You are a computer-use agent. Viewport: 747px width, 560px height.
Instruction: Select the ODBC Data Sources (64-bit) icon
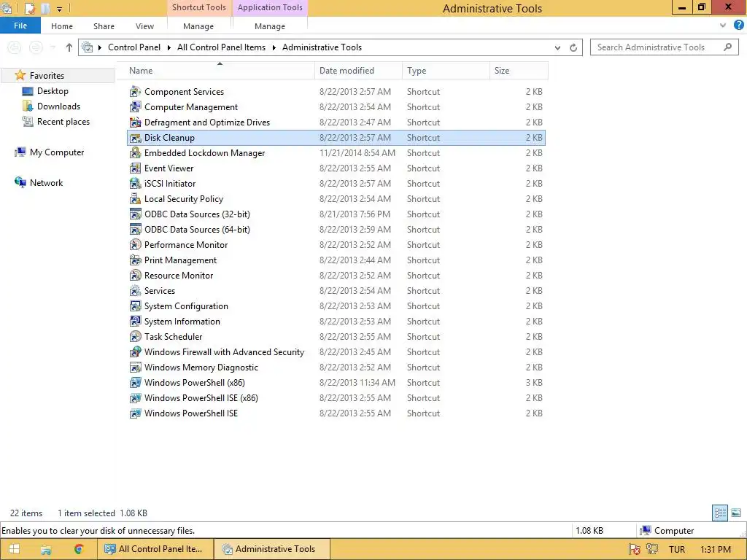(x=135, y=229)
